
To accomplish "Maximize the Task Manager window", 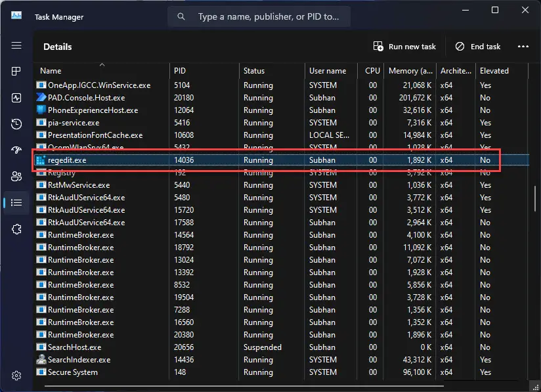I will [x=495, y=10].
